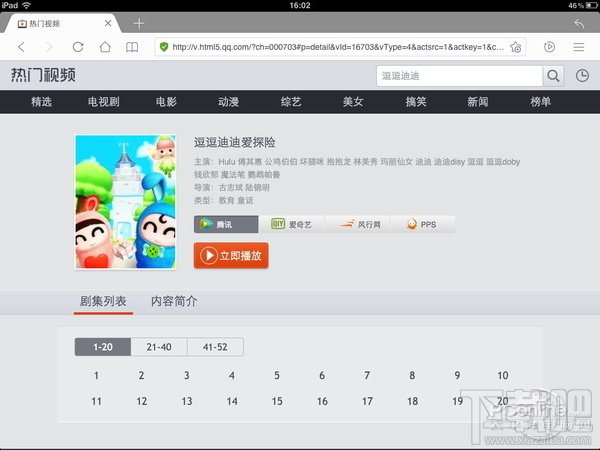Select the 风行网 video source
Image resolution: width=600 pixels, height=450 pixels.
pyautogui.click(x=357, y=224)
